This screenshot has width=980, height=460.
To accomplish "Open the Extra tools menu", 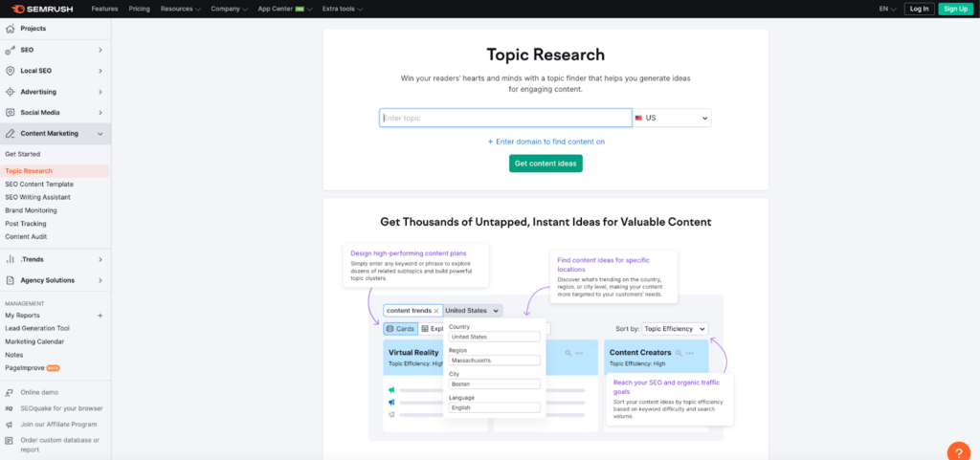I will coord(343,9).
